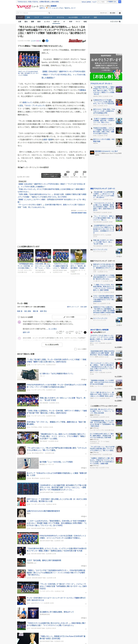The width and height of the screenshot is (138, 644).
Task: Open the ランキング navigation tab
Action: pyautogui.click(x=86, y=17)
